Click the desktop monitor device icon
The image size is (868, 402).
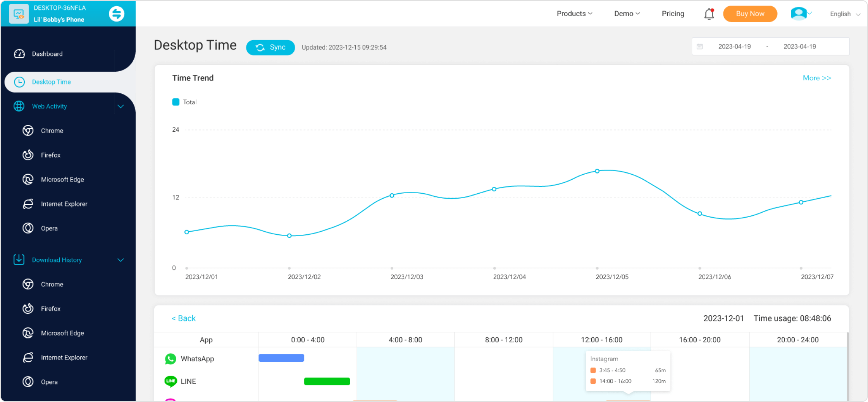tap(19, 14)
